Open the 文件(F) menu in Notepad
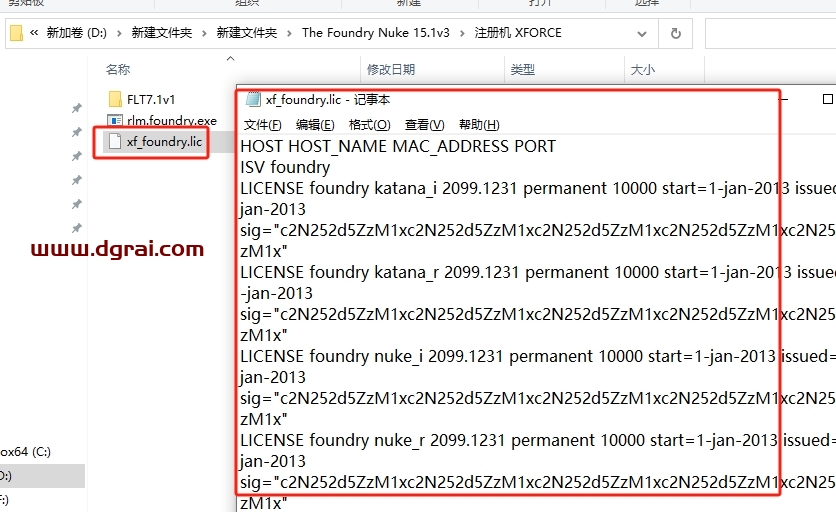This screenshot has width=836, height=512. (x=262, y=125)
